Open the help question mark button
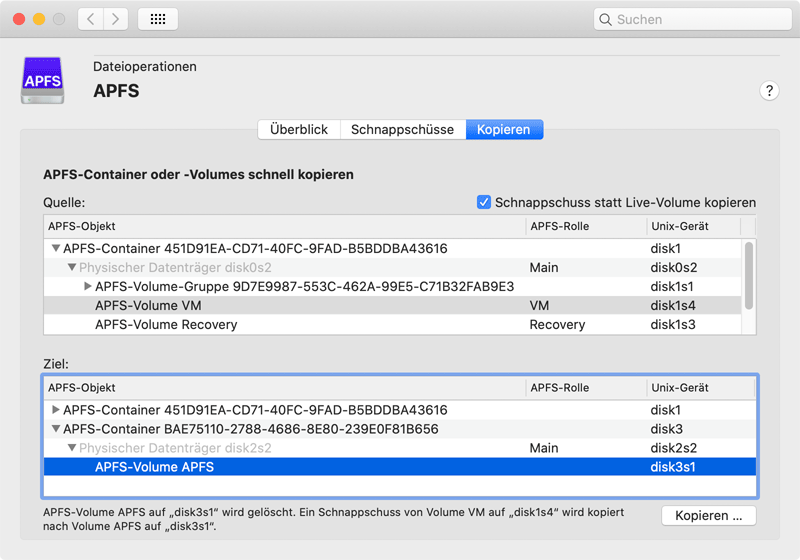This screenshot has height=560, width=800. pos(769,91)
